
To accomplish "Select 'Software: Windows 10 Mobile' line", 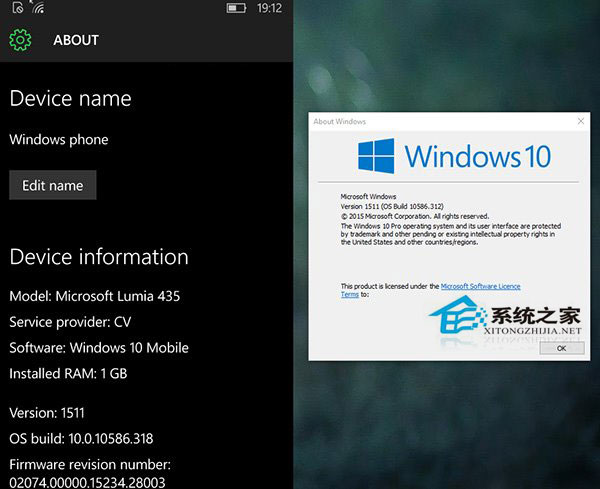I will 99,348.
